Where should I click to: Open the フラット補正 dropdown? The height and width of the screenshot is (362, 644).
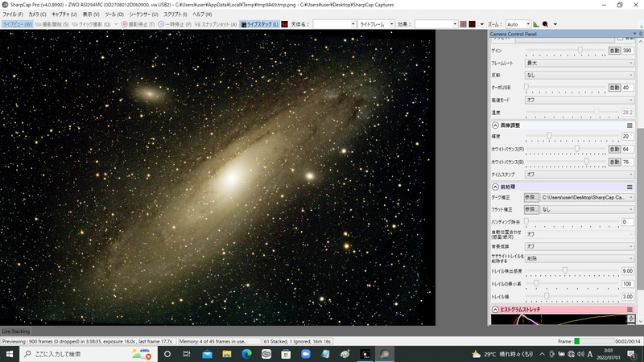click(x=587, y=209)
